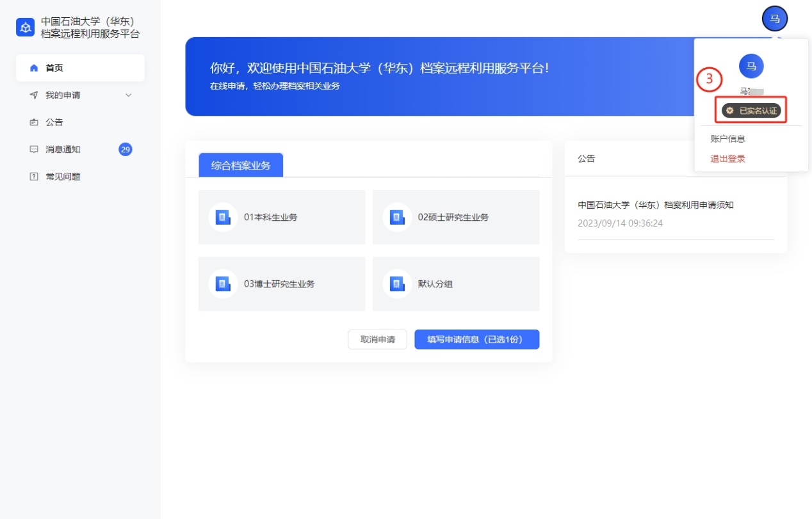812x519 pixels.
Task: Select the 03博士研究生业务 card
Action: point(282,284)
